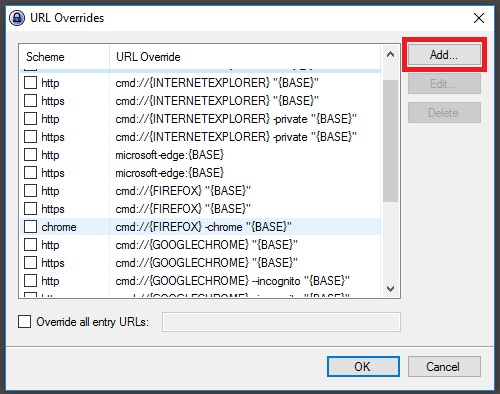Sort by the URL Override column header
Image resolution: width=500 pixels, height=394 pixels.
click(245, 57)
